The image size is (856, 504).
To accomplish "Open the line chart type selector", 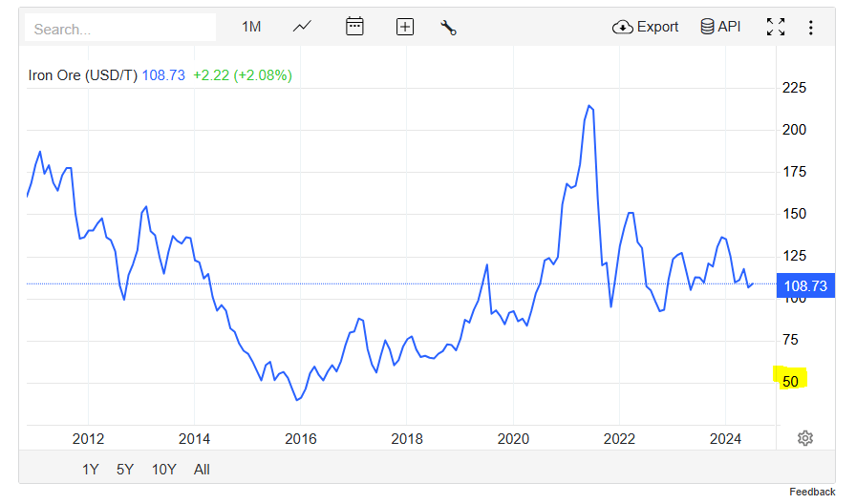I will (x=302, y=27).
